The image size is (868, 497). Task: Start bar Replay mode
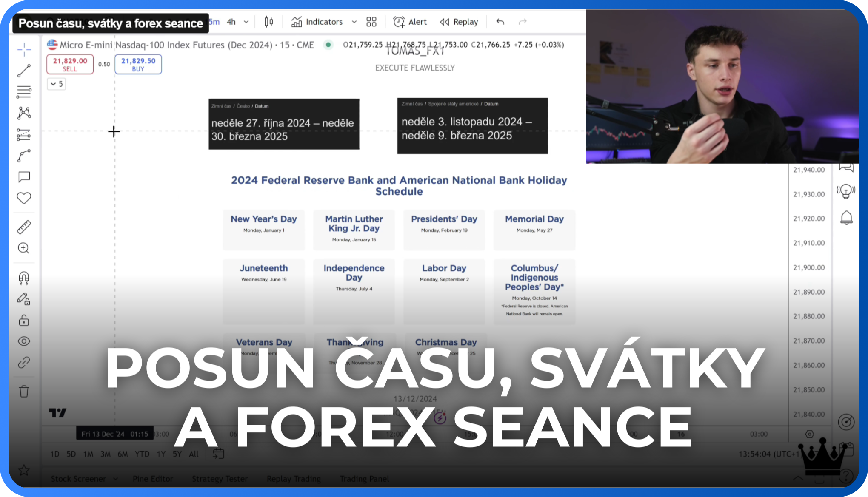click(459, 22)
